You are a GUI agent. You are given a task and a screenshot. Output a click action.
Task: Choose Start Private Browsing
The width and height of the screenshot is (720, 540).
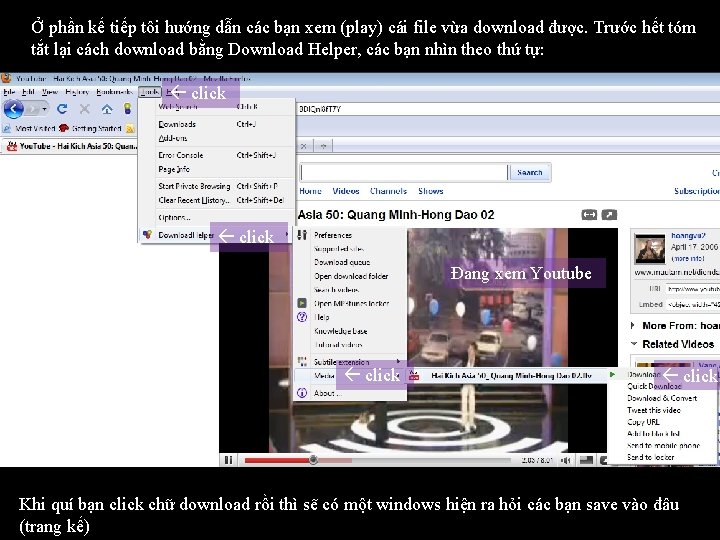pos(216,186)
